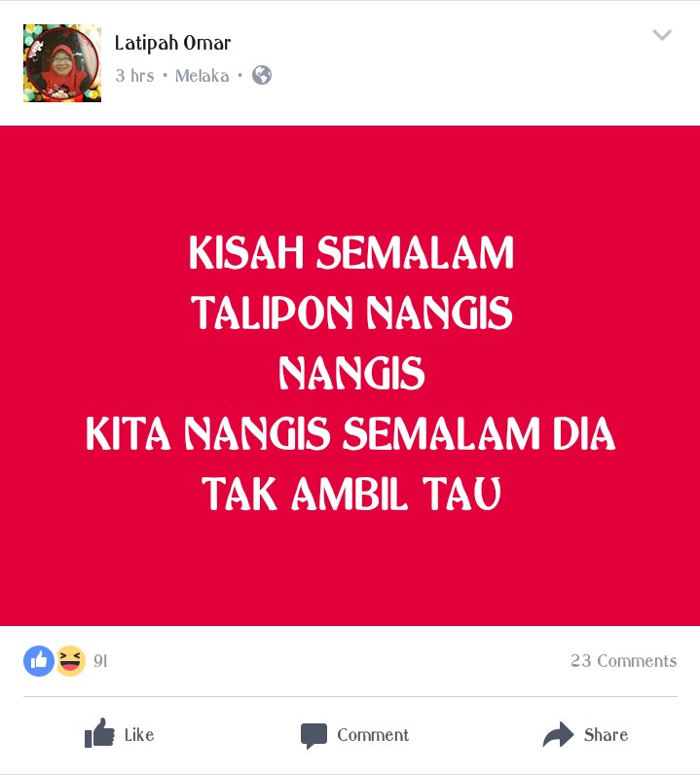Open the "3 hrs" post timestamp
The image size is (700, 775).
(x=134, y=76)
